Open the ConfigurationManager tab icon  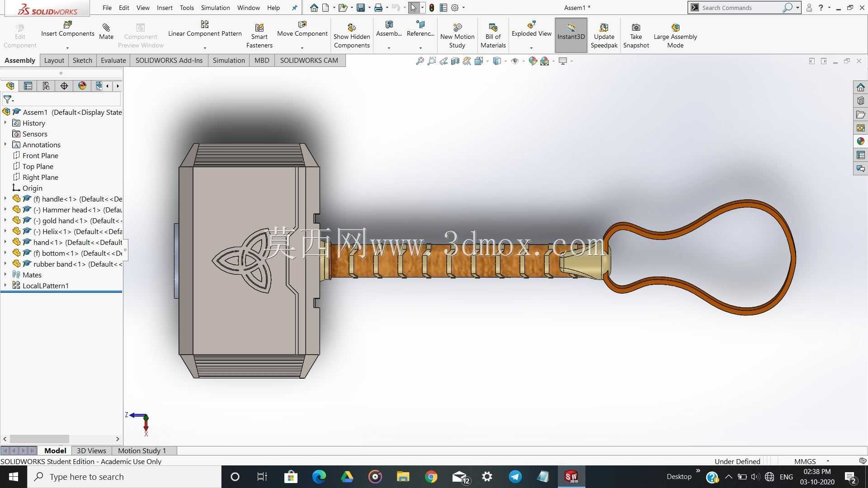click(x=46, y=86)
